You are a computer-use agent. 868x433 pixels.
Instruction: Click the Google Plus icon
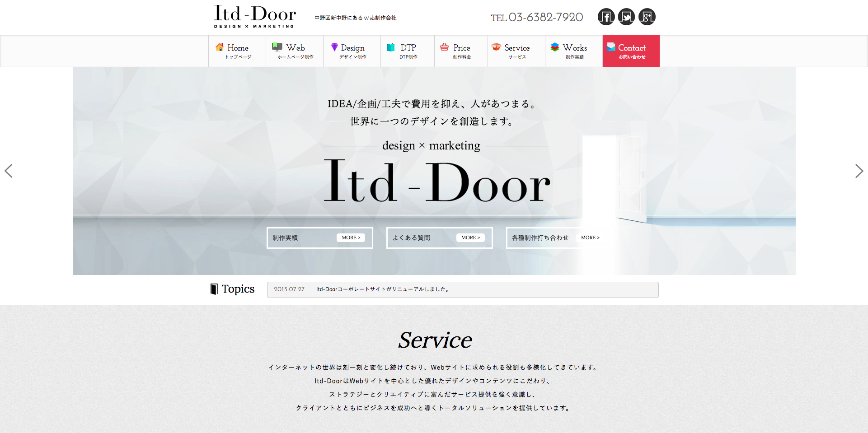647,17
